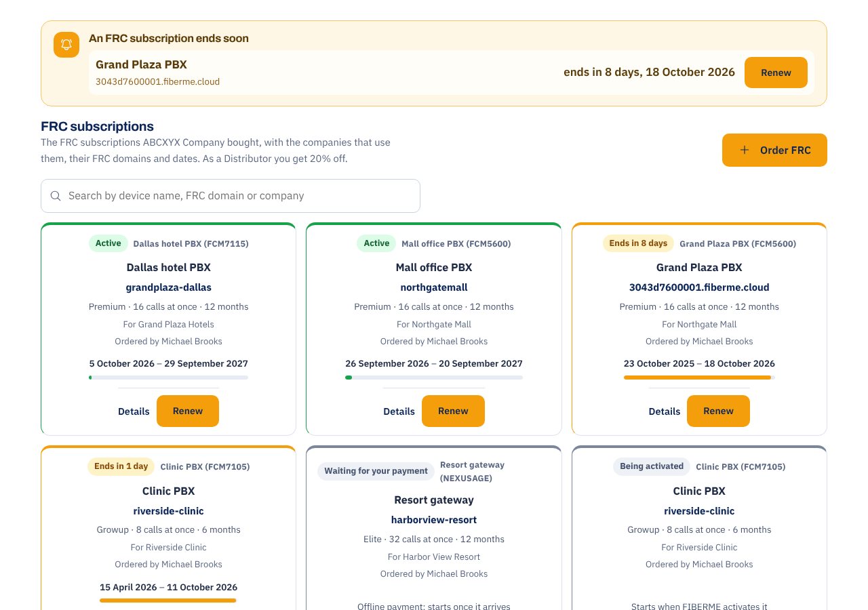868x610 pixels.
Task: Open the Order FRC form
Action: pos(774,150)
